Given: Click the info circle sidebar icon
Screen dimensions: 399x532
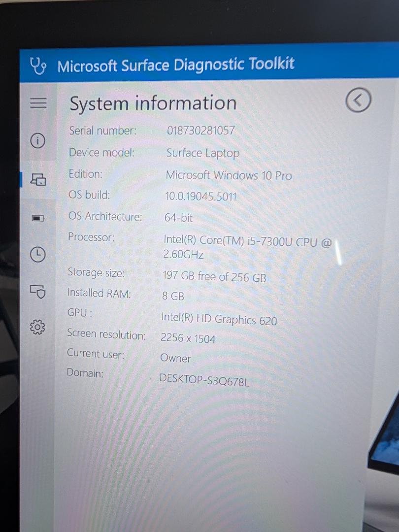Looking at the screenshot, I should click(x=38, y=141).
